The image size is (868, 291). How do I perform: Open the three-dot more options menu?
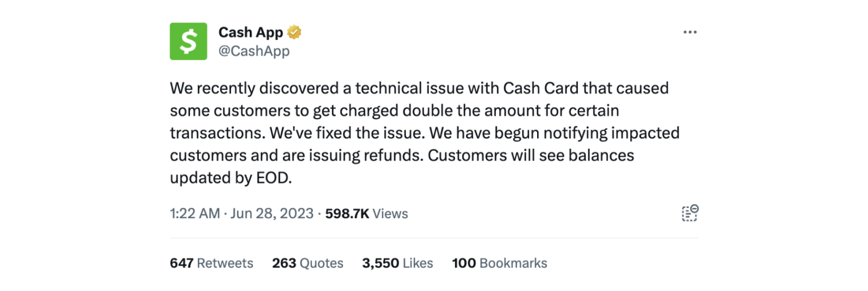pyautogui.click(x=690, y=32)
